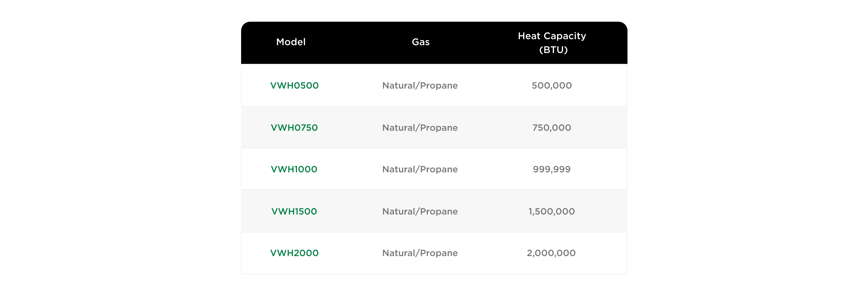Image resolution: width=868 pixels, height=282 pixels.
Task: Open the VWH0500 model link
Action: pos(294,85)
